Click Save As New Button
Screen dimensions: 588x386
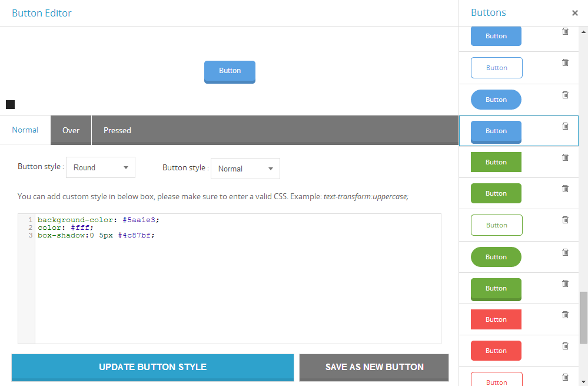click(374, 367)
